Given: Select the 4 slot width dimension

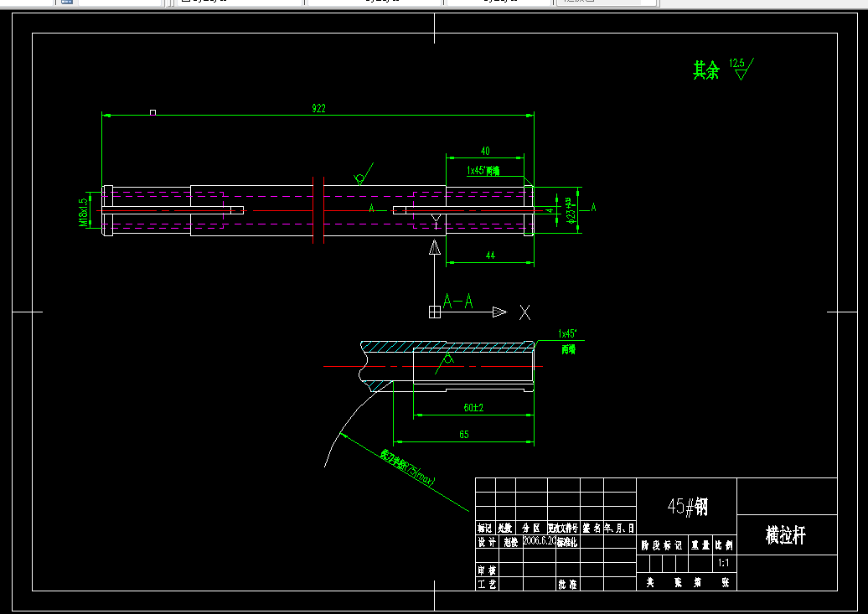Looking at the screenshot, I should point(550,210).
